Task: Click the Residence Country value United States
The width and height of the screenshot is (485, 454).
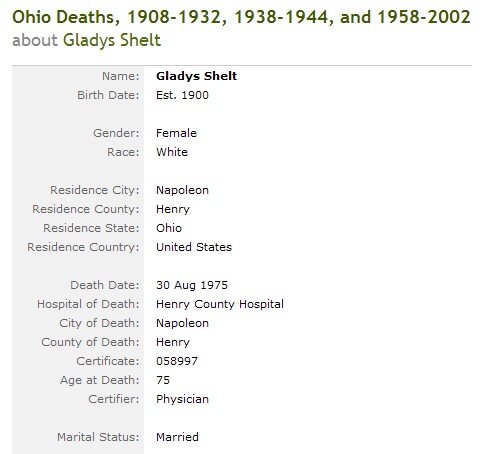Action: pyautogui.click(x=194, y=247)
